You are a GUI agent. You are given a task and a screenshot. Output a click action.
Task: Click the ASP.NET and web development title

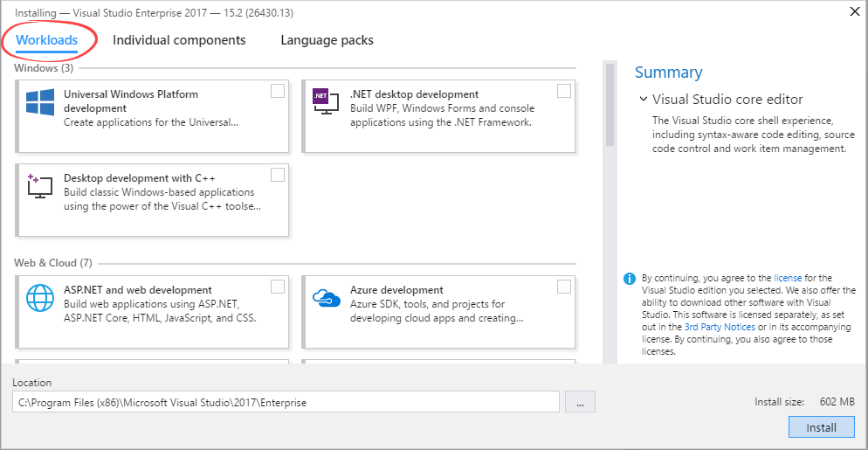138,290
